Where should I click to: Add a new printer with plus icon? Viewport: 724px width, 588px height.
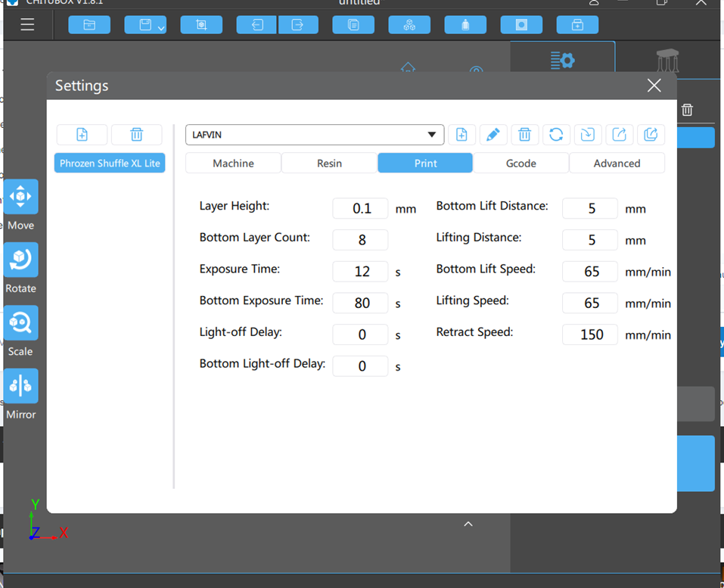tap(82, 135)
